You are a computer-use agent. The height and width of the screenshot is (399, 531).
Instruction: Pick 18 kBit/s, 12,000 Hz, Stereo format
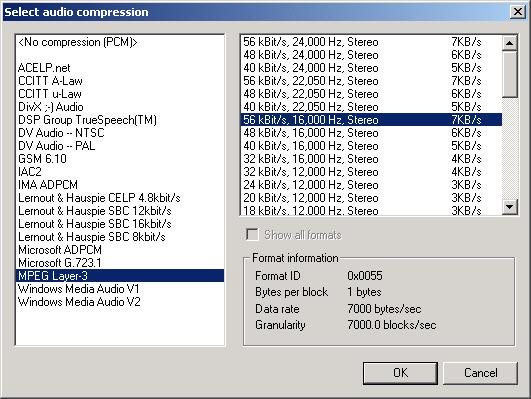(x=371, y=210)
